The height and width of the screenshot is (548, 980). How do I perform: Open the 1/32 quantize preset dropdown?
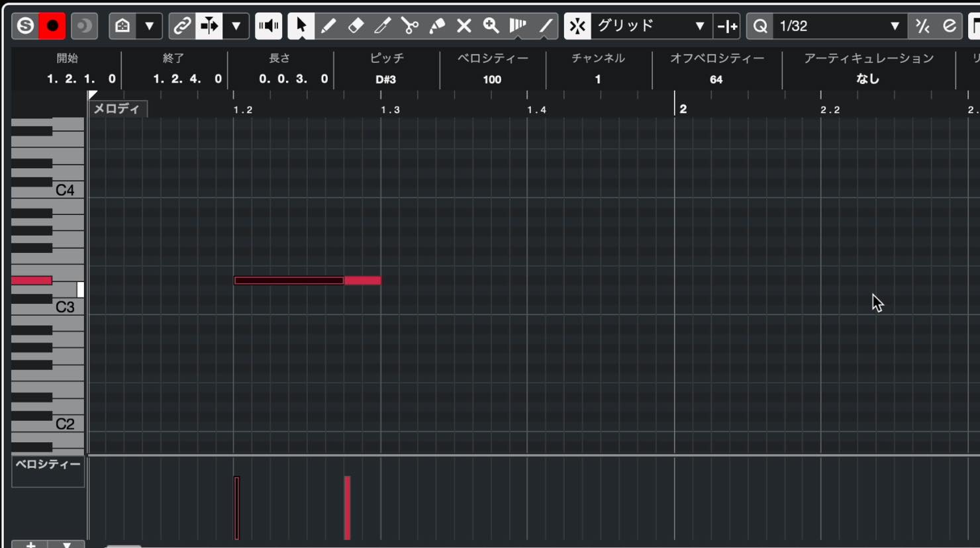(840, 26)
